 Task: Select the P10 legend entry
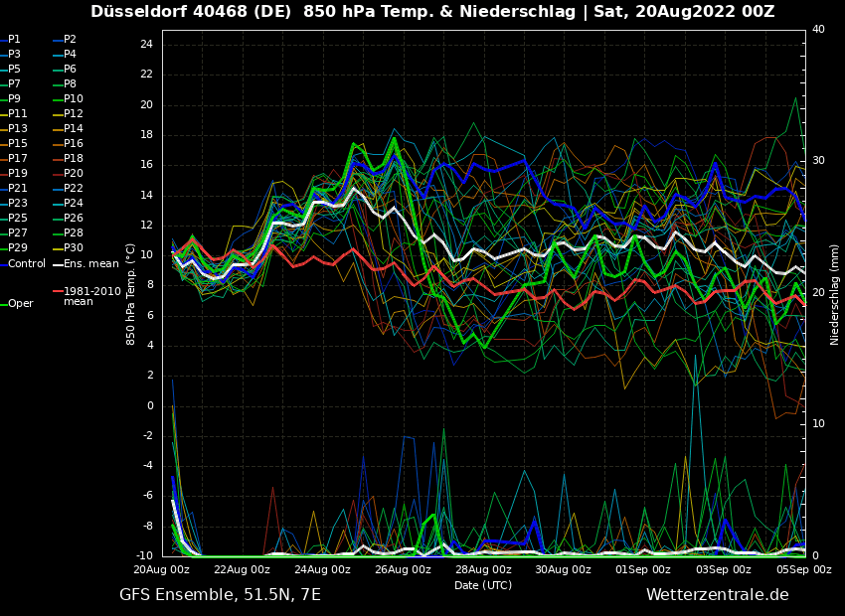click(x=73, y=99)
